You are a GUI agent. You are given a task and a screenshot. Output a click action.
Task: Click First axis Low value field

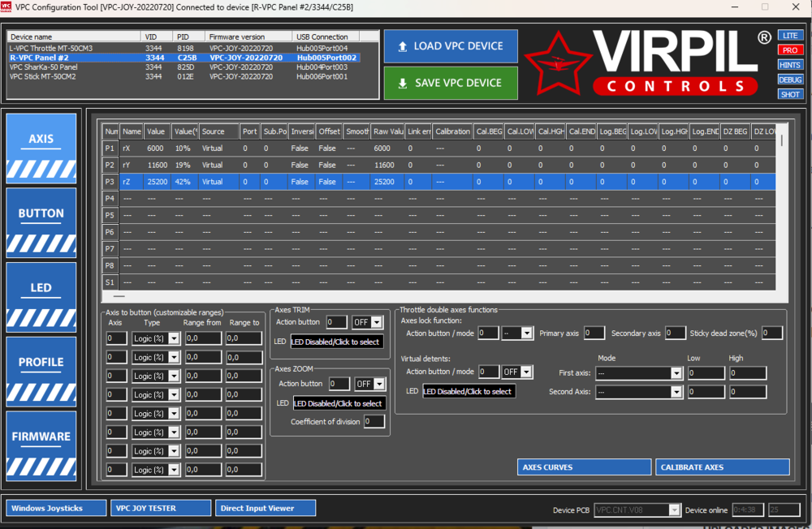706,372
